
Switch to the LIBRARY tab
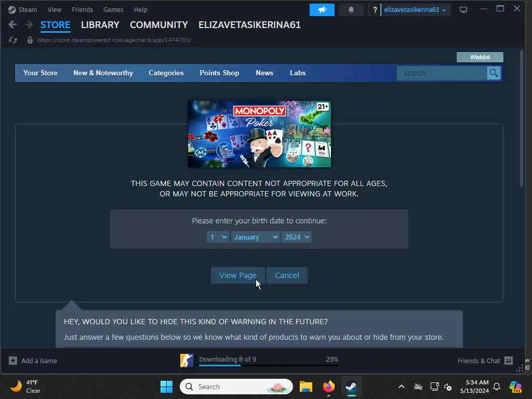tap(100, 25)
